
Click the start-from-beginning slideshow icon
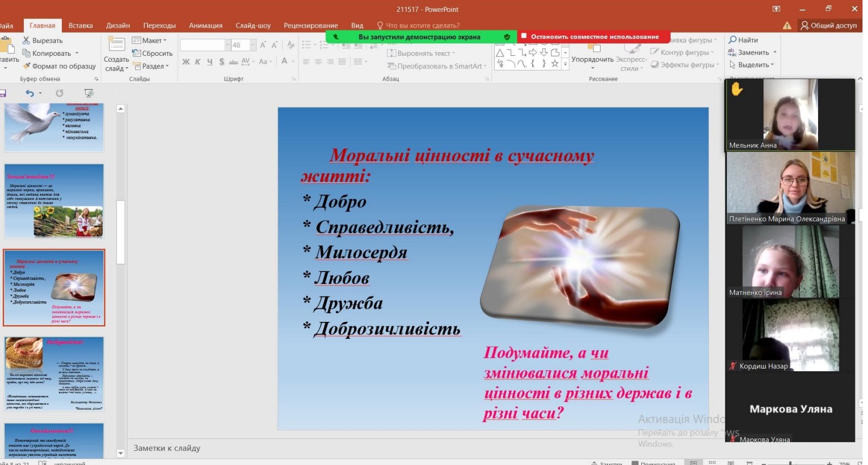point(89,93)
